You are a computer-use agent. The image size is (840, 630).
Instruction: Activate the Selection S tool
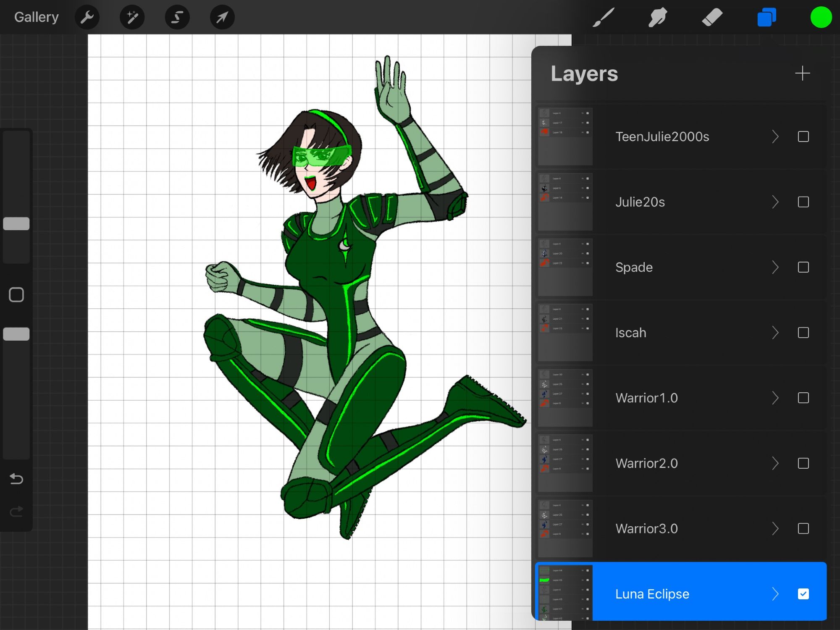click(x=177, y=18)
